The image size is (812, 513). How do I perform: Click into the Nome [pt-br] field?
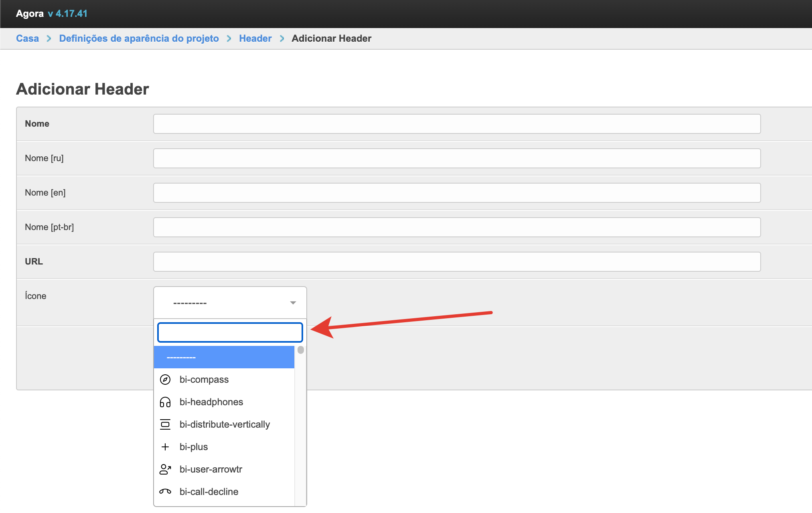click(x=457, y=227)
